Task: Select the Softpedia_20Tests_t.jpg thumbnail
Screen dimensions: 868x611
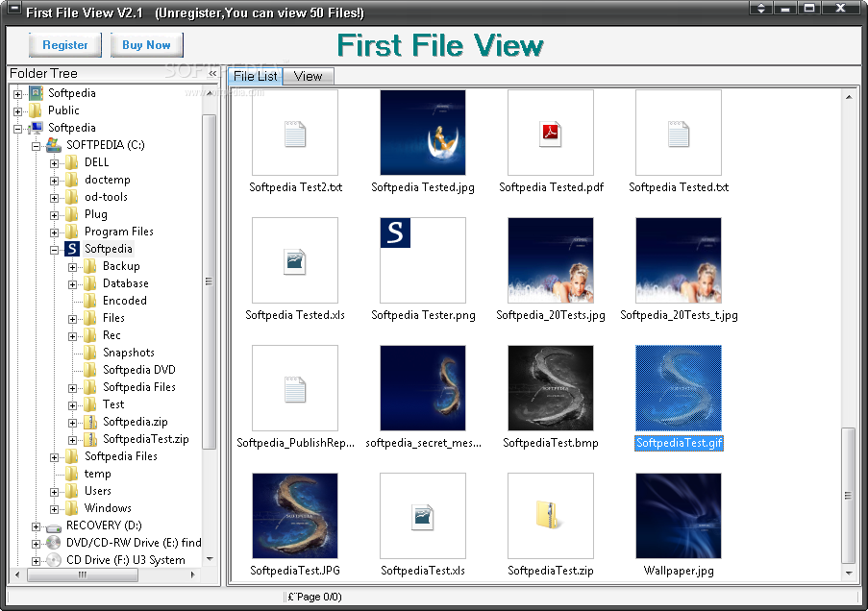Action: [679, 260]
